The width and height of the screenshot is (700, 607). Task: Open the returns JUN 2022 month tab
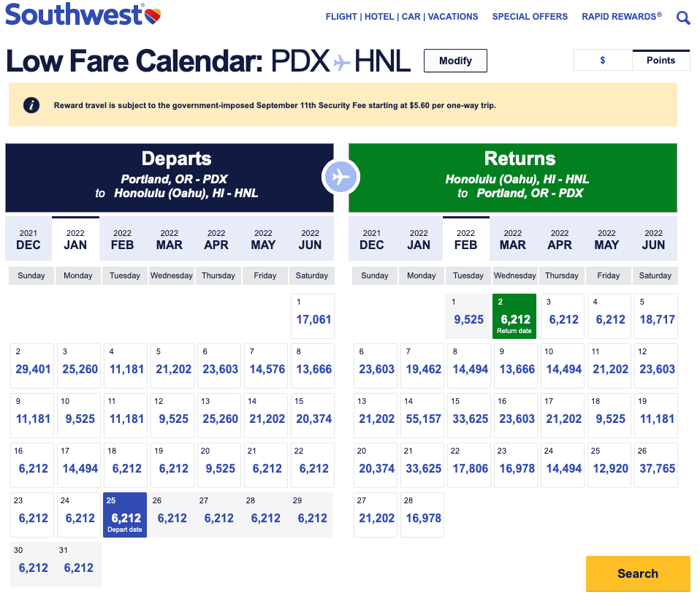click(x=653, y=239)
